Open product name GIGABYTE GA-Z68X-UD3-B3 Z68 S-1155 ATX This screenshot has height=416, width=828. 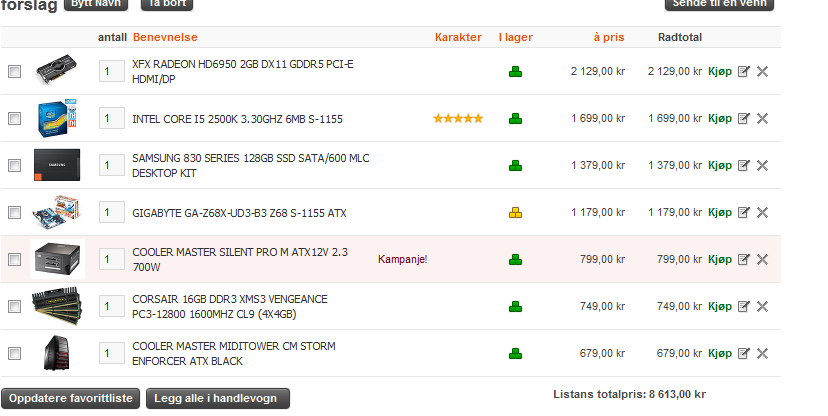pyautogui.click(x=239, y=213)
